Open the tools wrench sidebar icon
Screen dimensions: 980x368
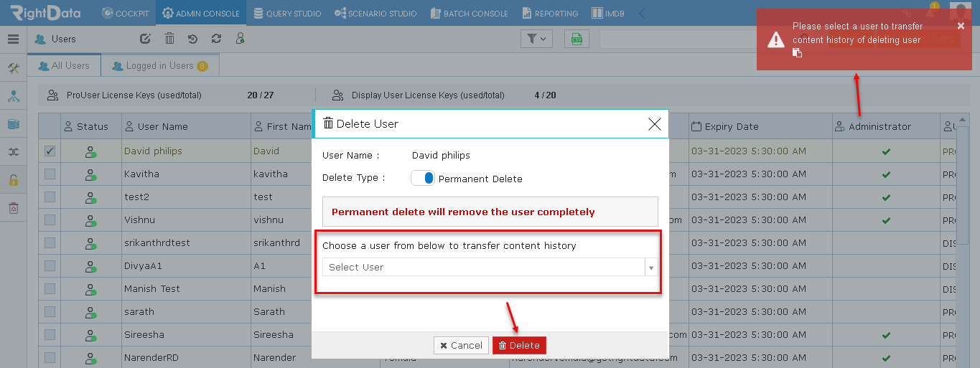(x=13, y=68)
